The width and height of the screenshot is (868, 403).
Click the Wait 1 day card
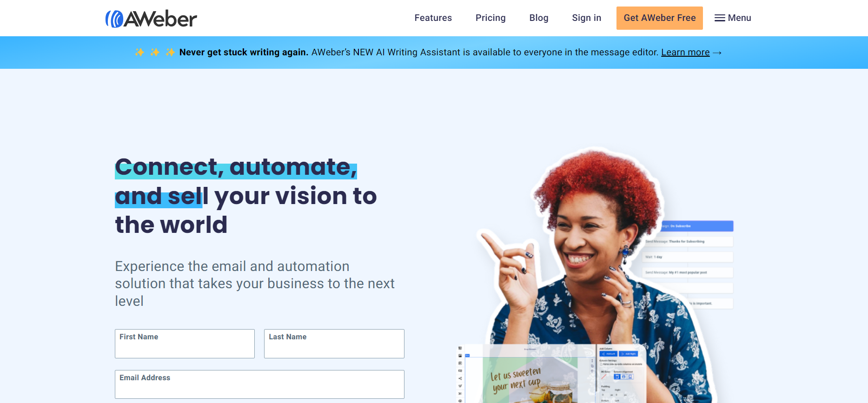pyautogui.click(x=688, y=257)
